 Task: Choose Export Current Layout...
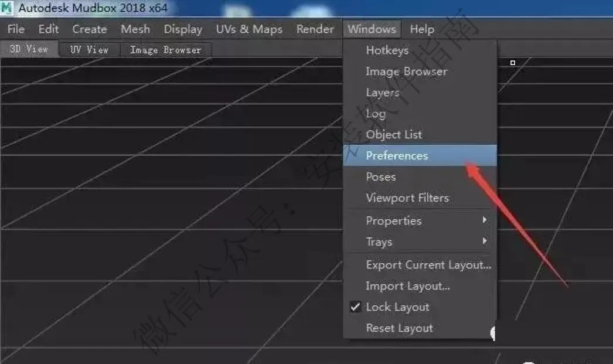click(x=420, y=265)
